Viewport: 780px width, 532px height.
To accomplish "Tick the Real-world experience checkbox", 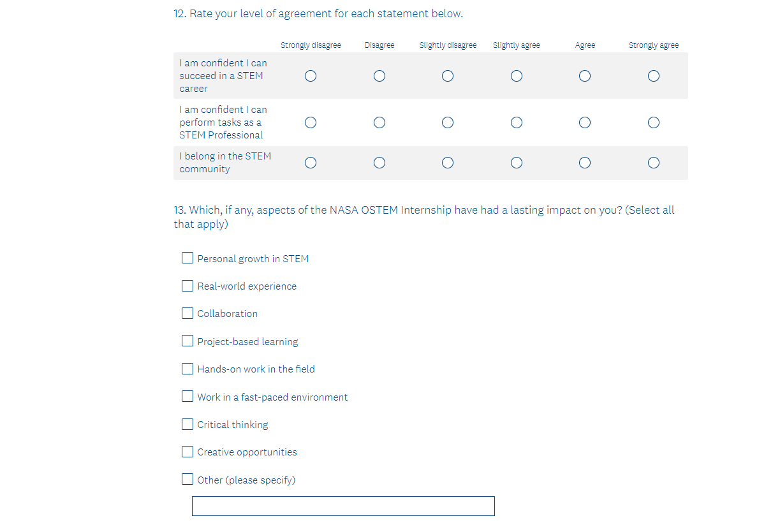I will 188,286.
